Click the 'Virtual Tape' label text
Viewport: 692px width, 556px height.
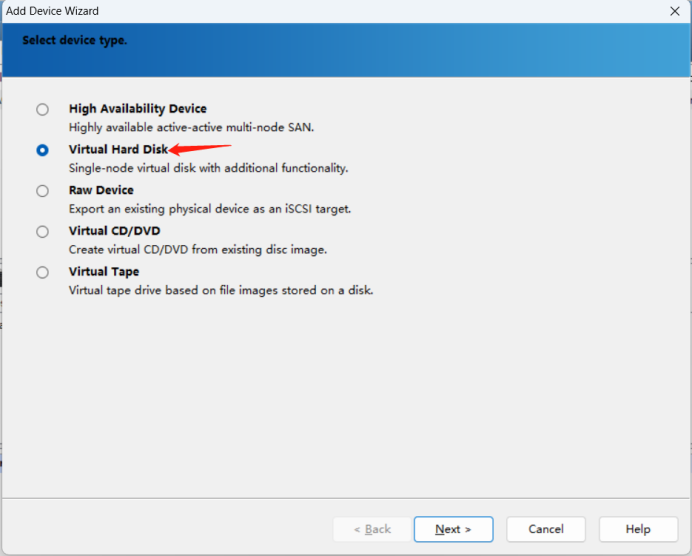(104, 271)
